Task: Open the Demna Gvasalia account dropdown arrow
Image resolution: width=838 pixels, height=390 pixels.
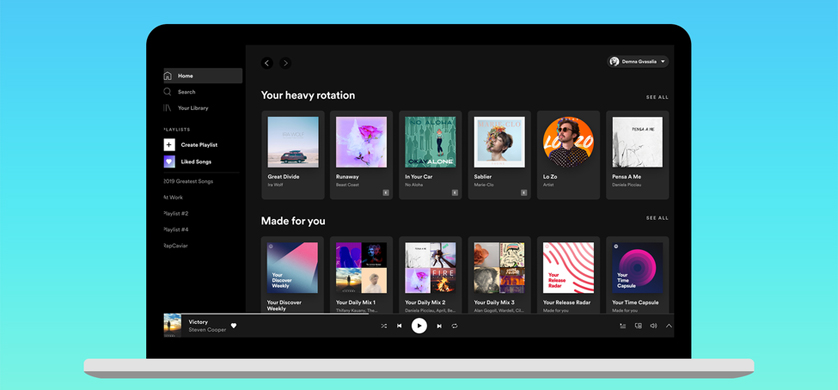Action: pos(663,61)
